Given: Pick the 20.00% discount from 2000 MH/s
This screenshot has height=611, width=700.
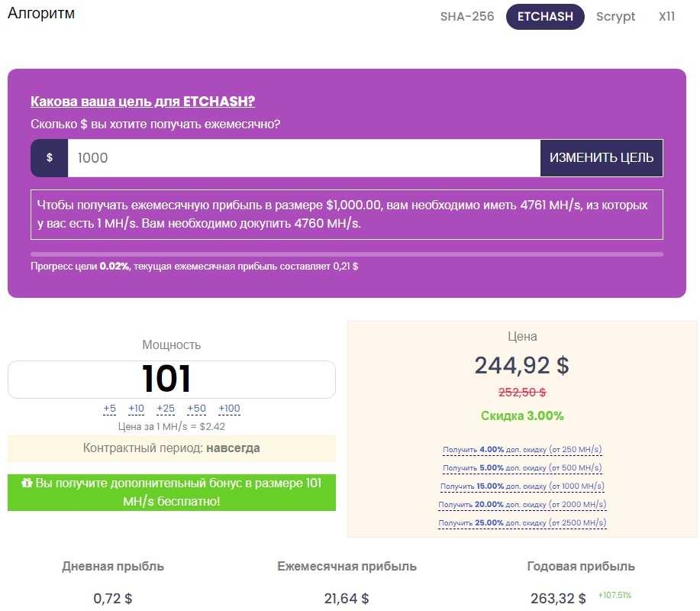Looking at the screenshot, I should pos(522,504).
